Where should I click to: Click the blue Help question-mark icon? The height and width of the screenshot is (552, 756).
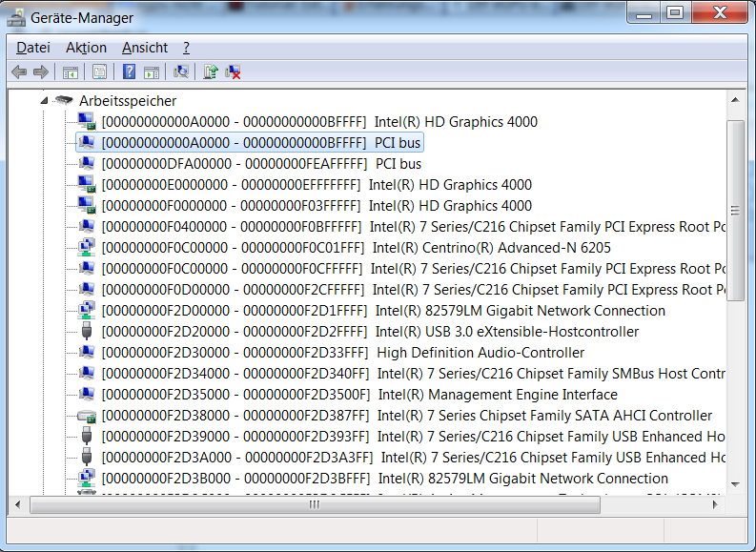point(129,72)
